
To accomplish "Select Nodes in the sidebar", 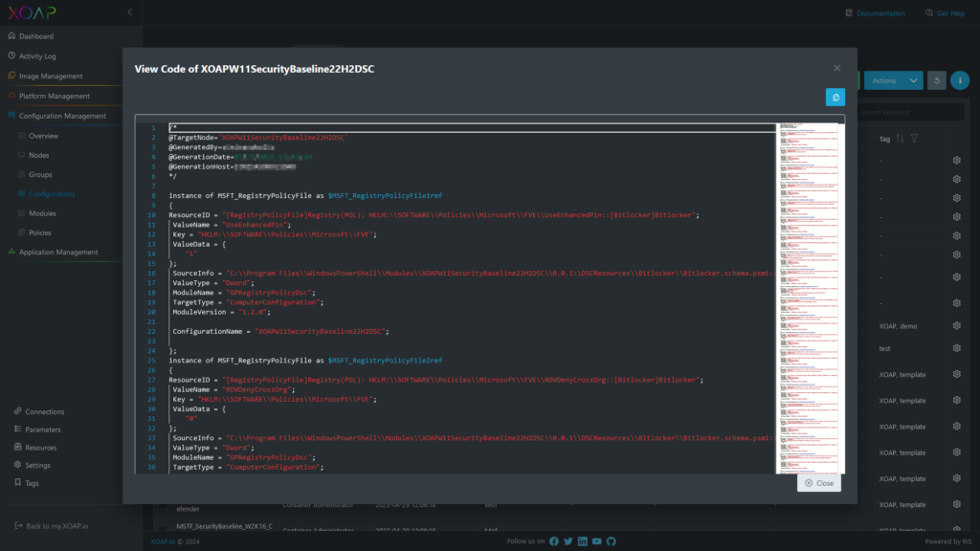I will pos(38,156).
